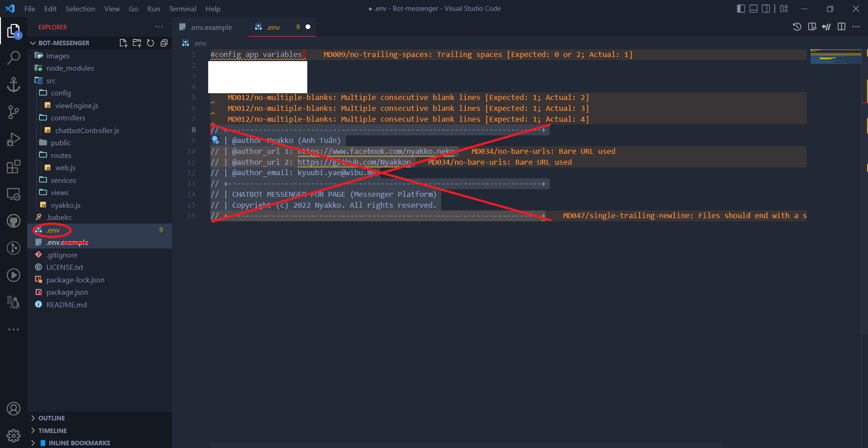Toggle secondary side bar visibility

(766, 9)
